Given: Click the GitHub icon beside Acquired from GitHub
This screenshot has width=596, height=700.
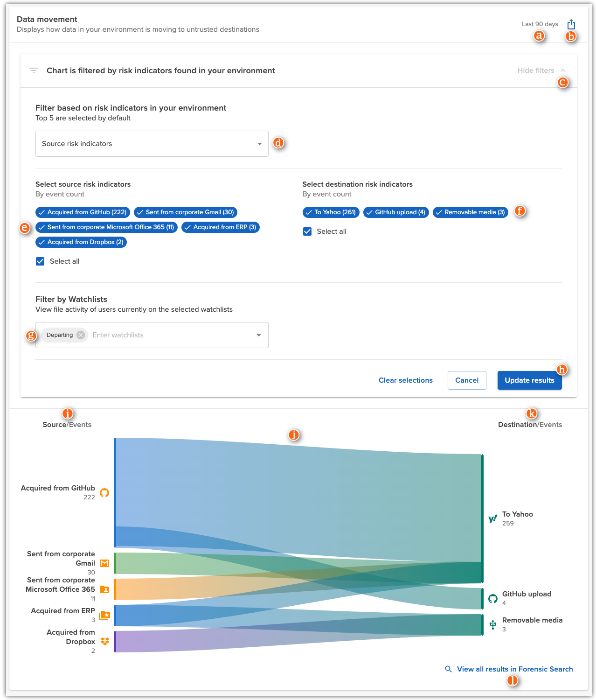Looking at the screenshot, I should [104, 492].
